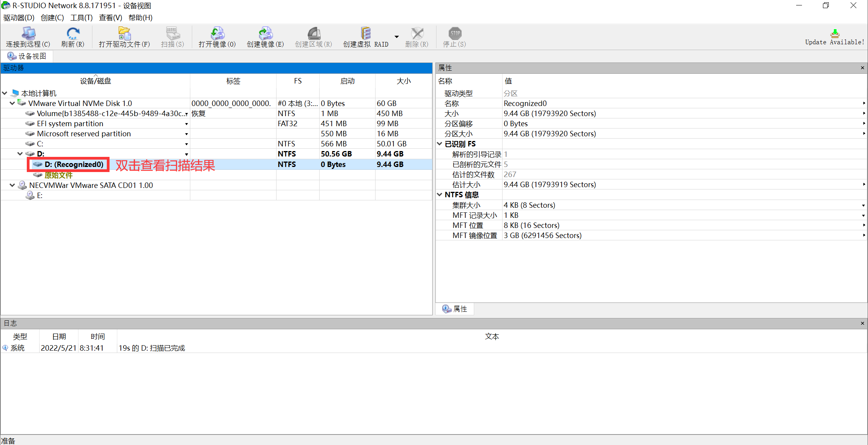Image resolution: width=868 pixels, height=445 pixels.
Task: Click Open Image (打开镜像) icon
Action: (217, 33)
